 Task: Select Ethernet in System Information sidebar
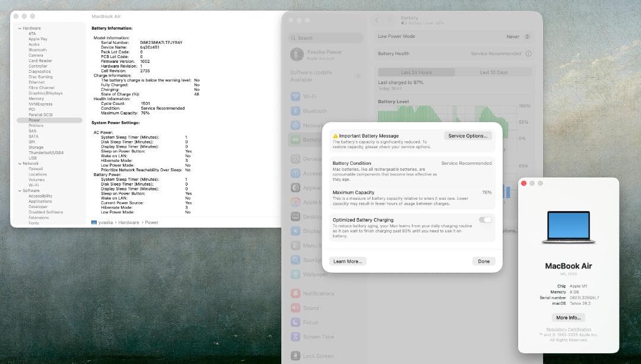click(x=36, y=82)
